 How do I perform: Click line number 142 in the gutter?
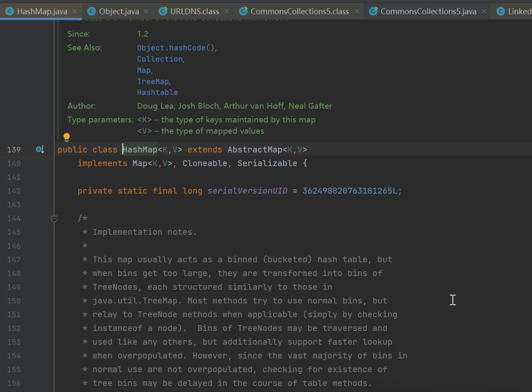pos(14,191)
